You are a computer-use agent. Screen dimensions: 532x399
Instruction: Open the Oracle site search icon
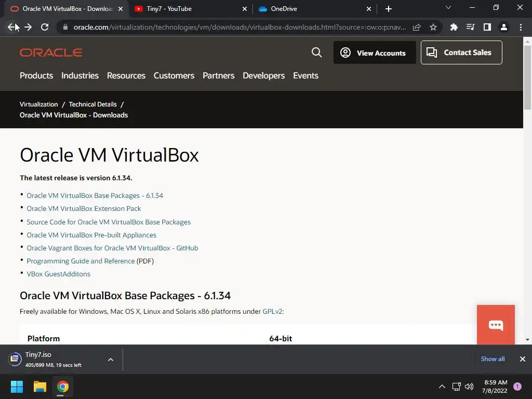pyautogui.click(x=316, y=52)
